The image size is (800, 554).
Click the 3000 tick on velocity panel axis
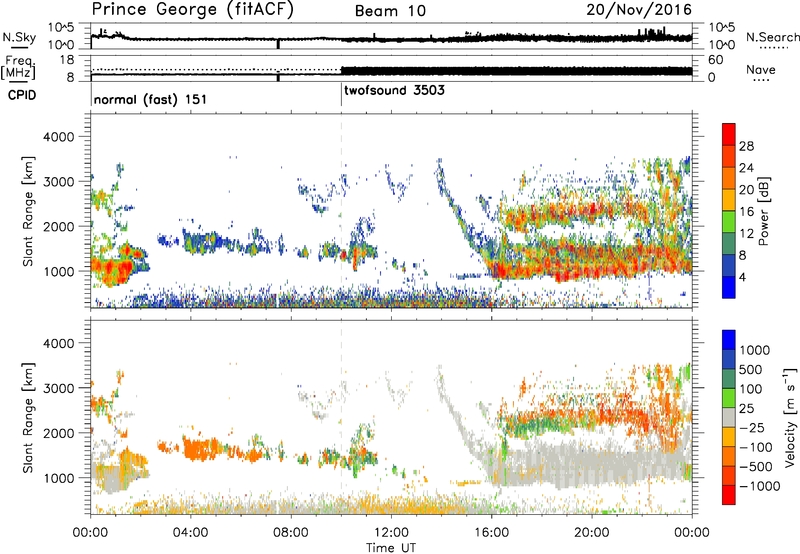click(x=59, y=388)
